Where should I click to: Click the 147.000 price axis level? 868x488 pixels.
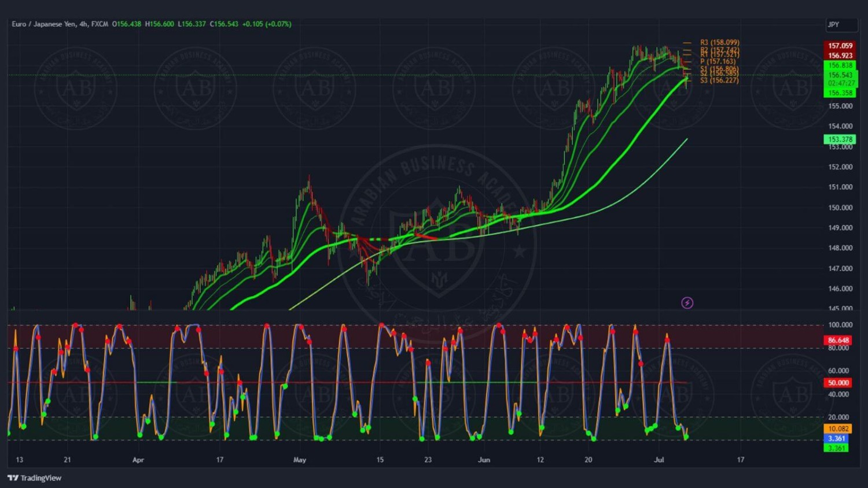tap(840, 269)
